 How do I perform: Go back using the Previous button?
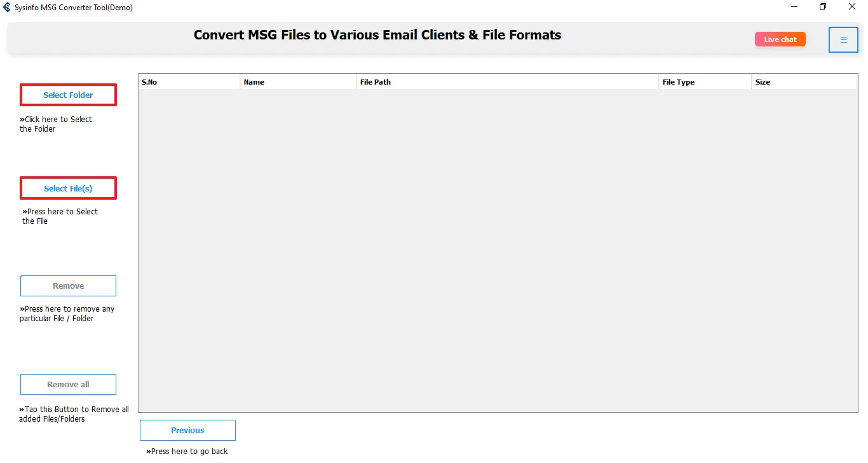click(x=187, y=430)
